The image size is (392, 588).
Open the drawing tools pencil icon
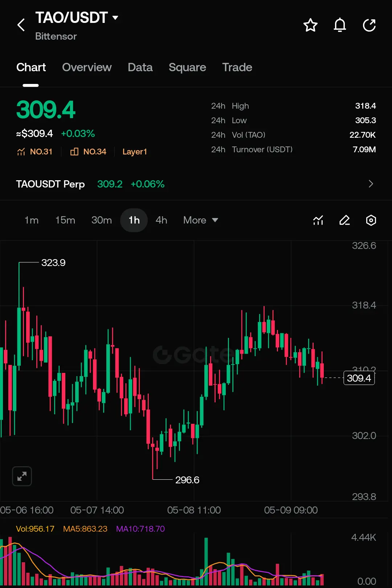tap(344, 220)
